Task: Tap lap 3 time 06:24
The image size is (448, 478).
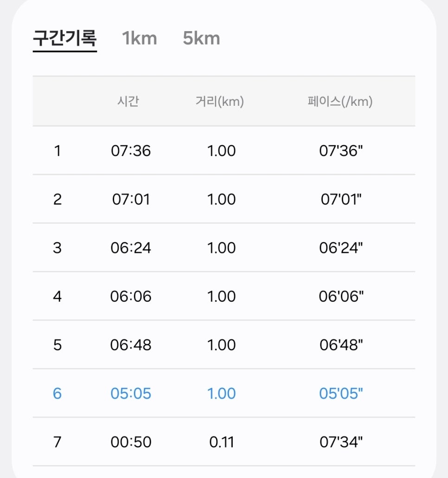Action: [131, 248]
